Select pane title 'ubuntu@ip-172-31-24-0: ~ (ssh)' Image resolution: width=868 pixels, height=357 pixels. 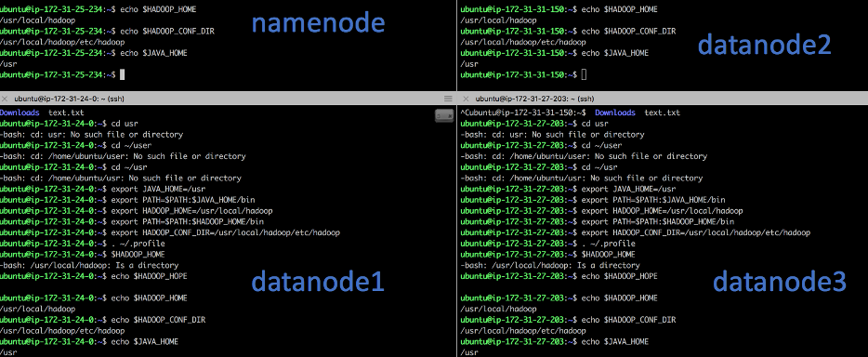[x=69, y=99]
